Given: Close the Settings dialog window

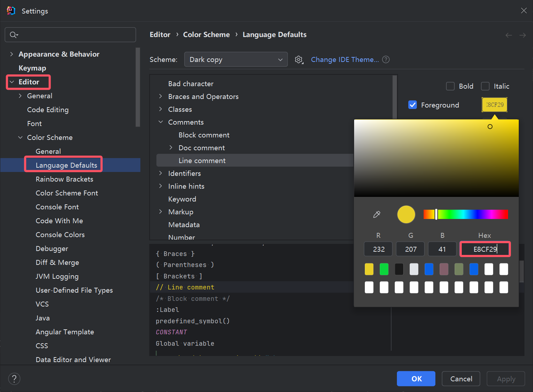Looking at the screenshot, I should [x=524, y=11].
